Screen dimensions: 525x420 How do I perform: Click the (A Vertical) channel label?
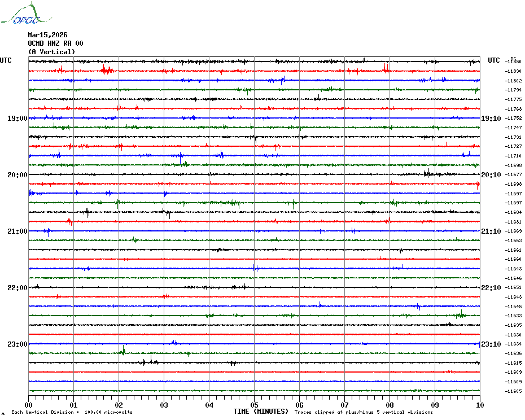coord(51,51)
